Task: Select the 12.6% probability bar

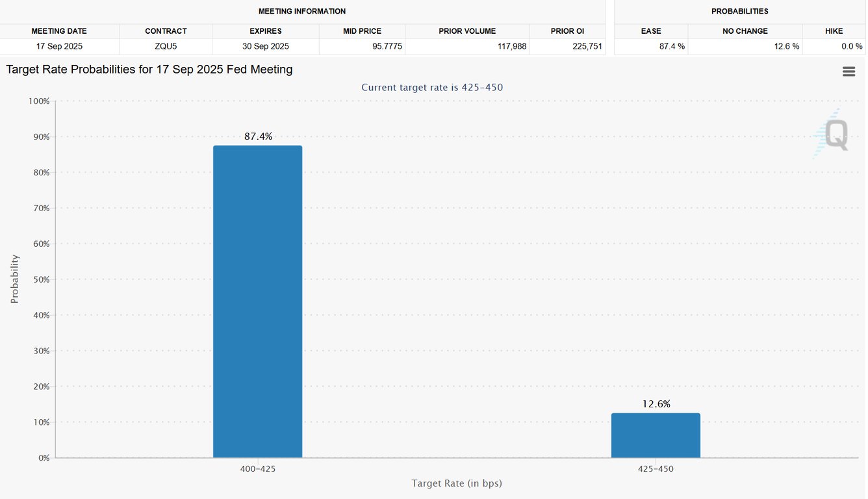Action: point(655,434)
